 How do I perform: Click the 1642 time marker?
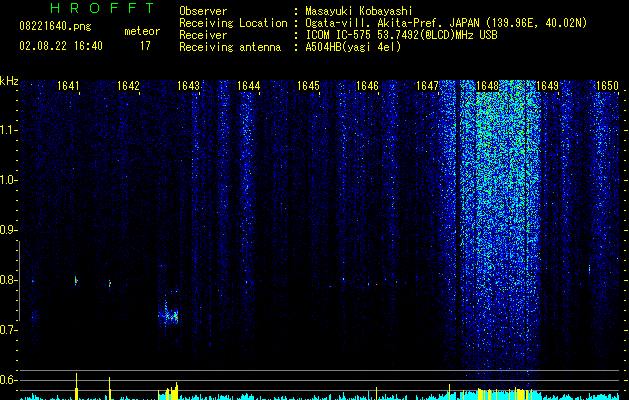pos(128,86)
